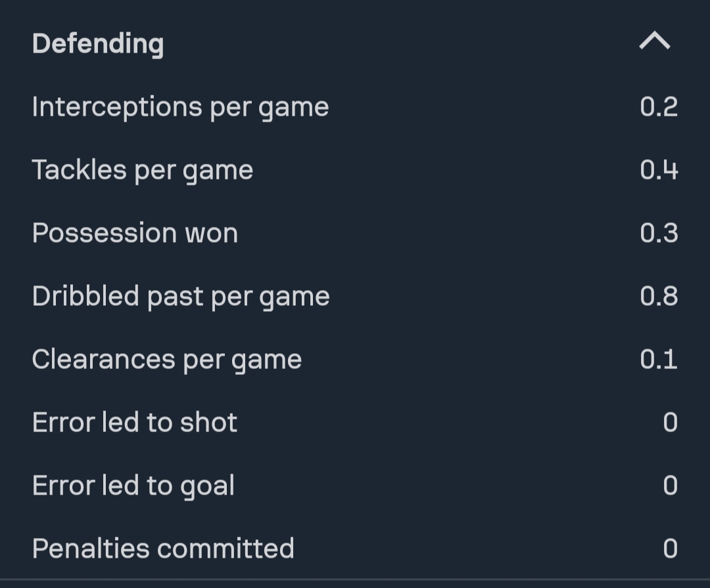Click the Defending section heading
The image size is (710, 588).
click(x=98, y=44)
